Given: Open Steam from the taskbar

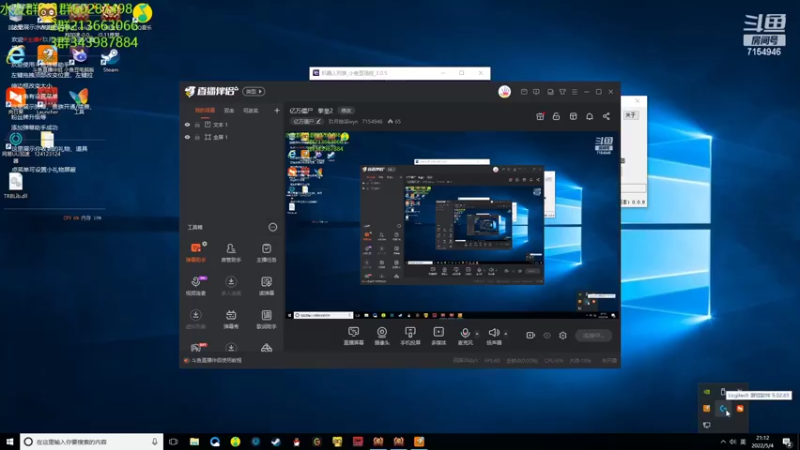Looking at the screenshot, I should (276, 442).
